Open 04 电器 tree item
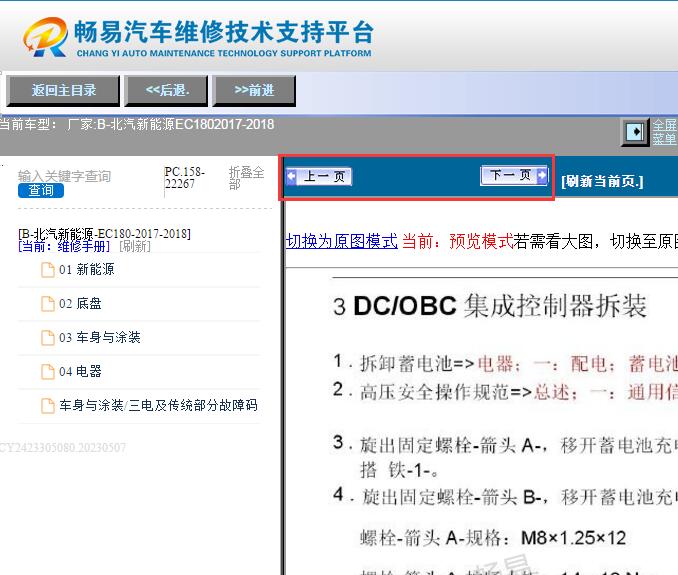 tap(80, 371)
